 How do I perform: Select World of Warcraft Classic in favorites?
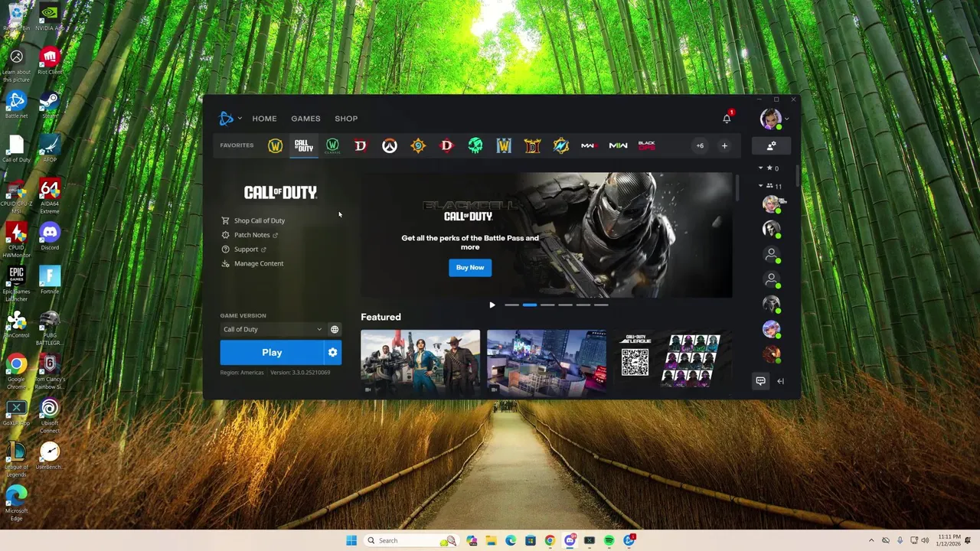(x=332, y=145)
